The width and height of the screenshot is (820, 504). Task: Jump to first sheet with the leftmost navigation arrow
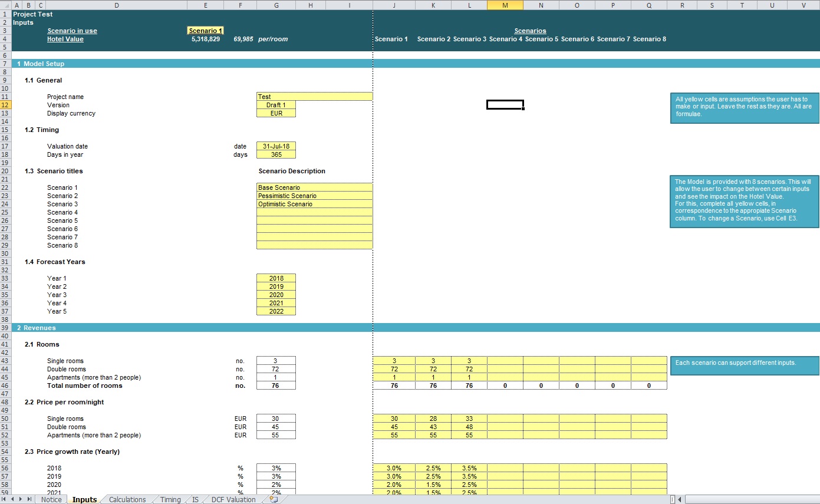[x=4, y=499]
